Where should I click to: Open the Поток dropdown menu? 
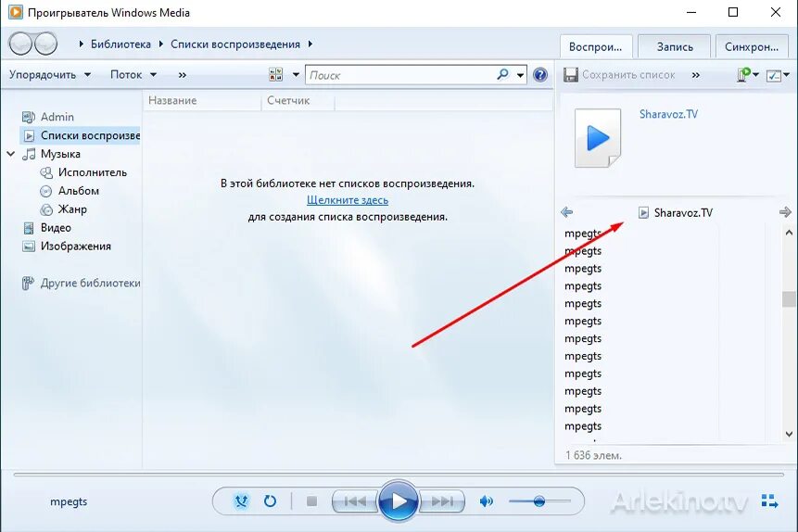coord(133,75)
